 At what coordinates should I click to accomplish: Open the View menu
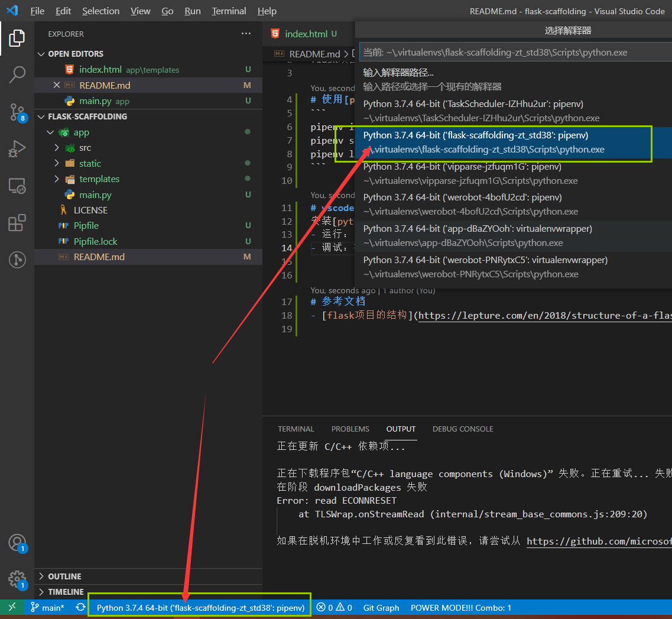(140, 11)
